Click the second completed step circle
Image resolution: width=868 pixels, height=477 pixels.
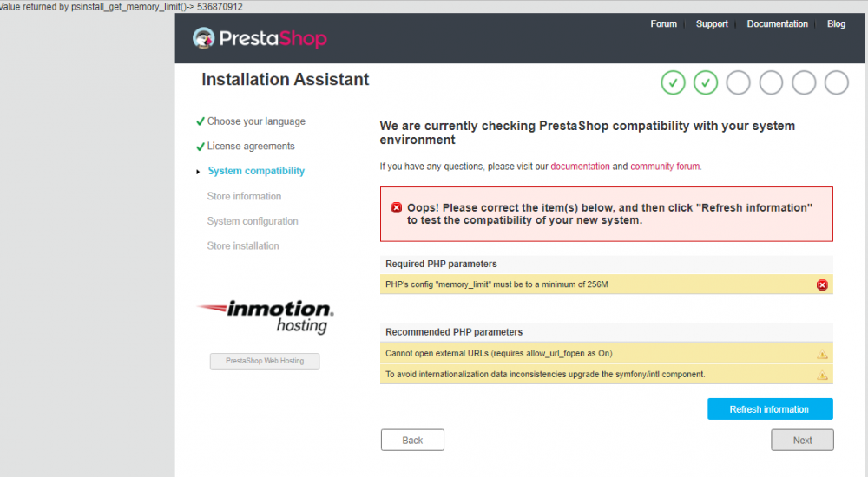pos(705,83)
